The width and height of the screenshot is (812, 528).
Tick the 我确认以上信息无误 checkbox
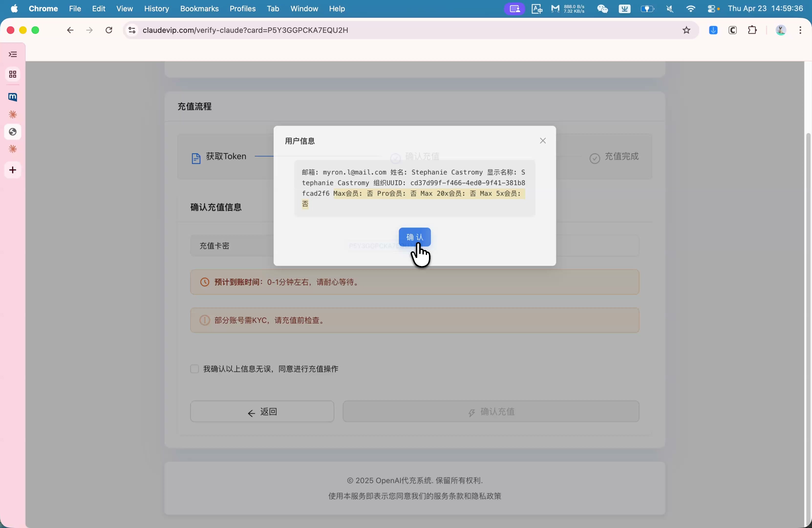[194, 369]
